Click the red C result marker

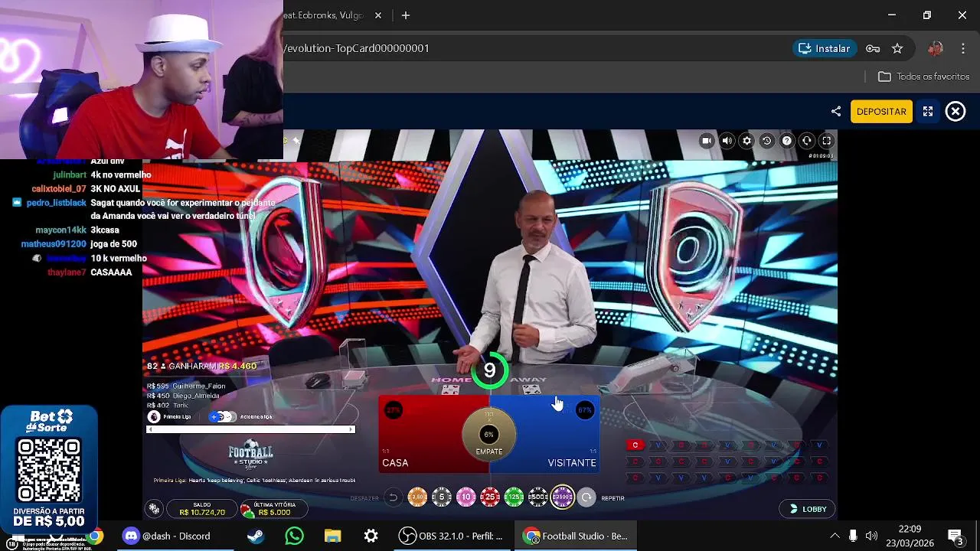[635, 445]
